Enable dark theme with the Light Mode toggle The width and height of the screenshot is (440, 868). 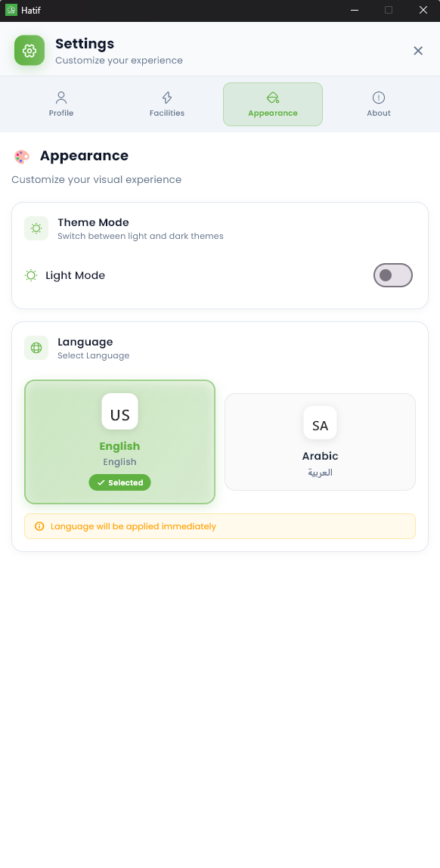pyautogui.click(x=392, y=275)
